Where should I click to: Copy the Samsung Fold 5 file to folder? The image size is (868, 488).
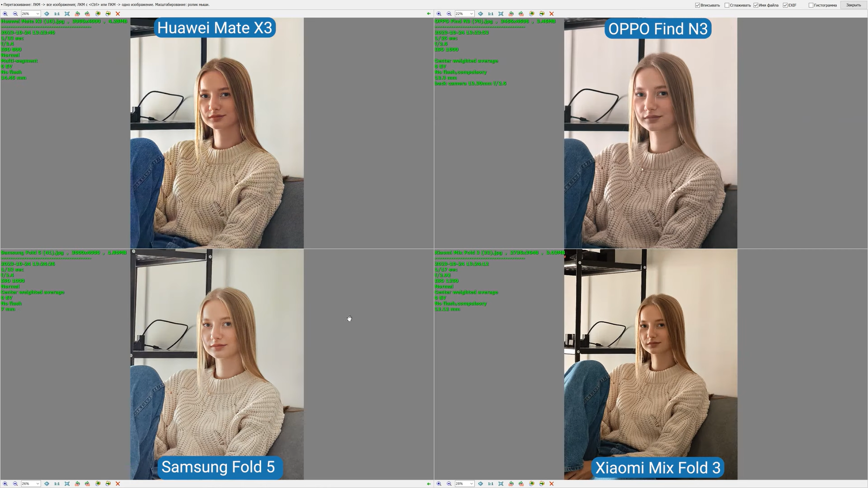(98, 484)
